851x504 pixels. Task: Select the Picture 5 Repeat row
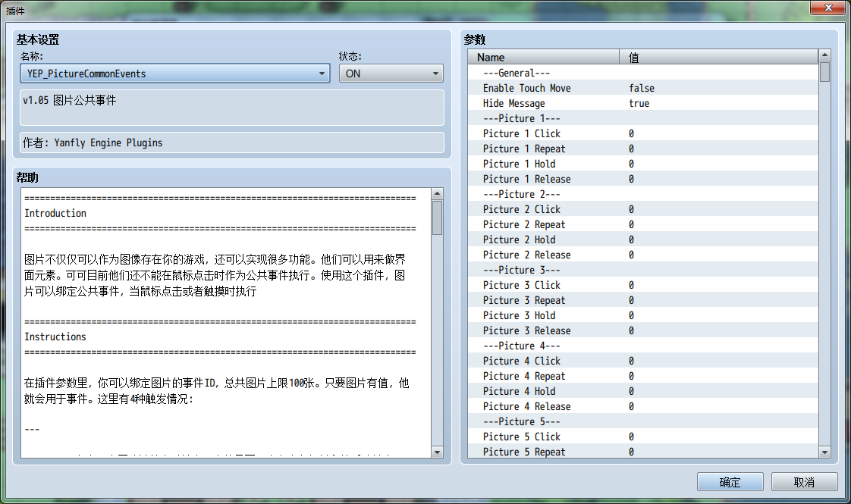643,452
